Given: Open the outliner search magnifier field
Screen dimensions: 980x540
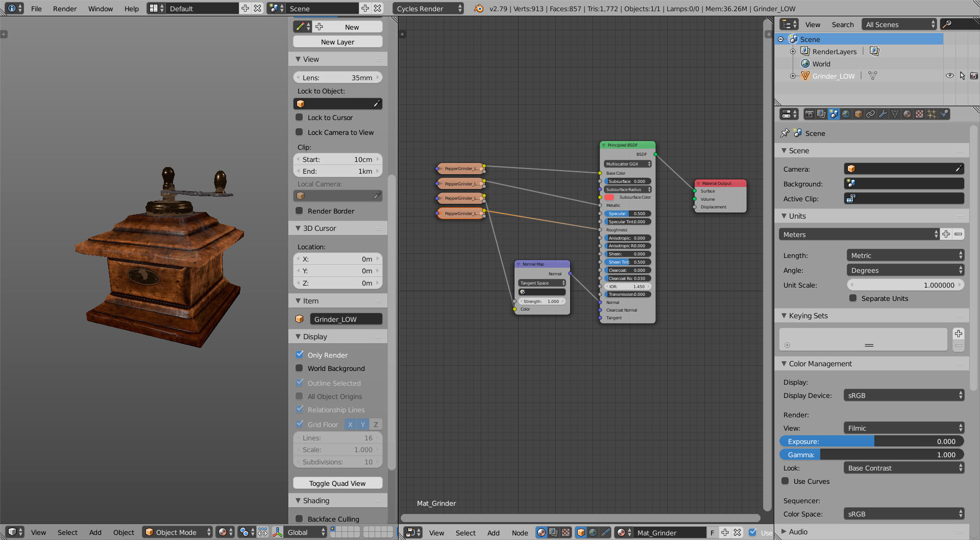Looking at the screenshot, I should click(960, 24).
